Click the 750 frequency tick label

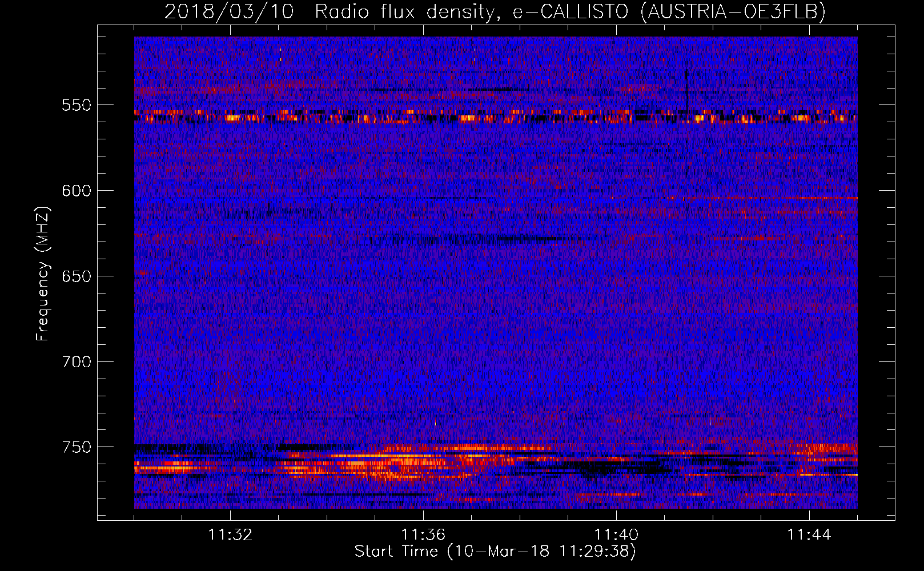tap(77, 447)
